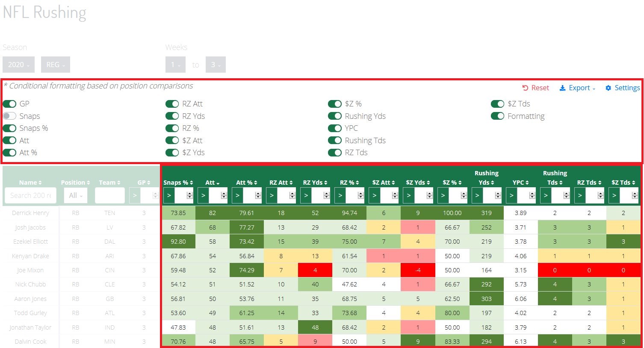Screen dimensions: 644x348
Task: Select the Joe Mixon row name
Action: (x=30, y=270)
